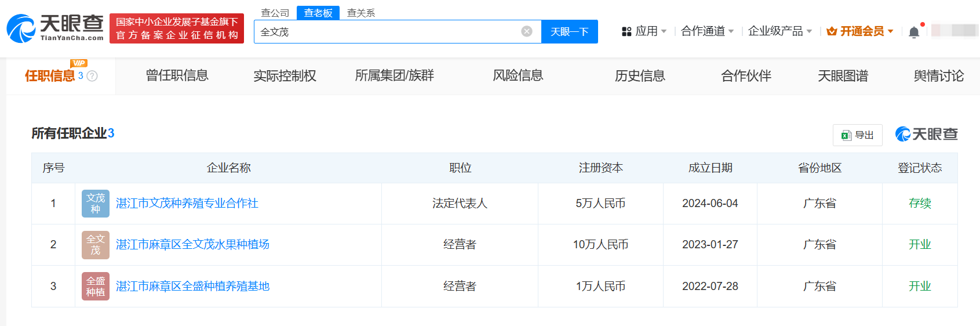Click the 文茂种 company logo thumbnail

point(96,204)
